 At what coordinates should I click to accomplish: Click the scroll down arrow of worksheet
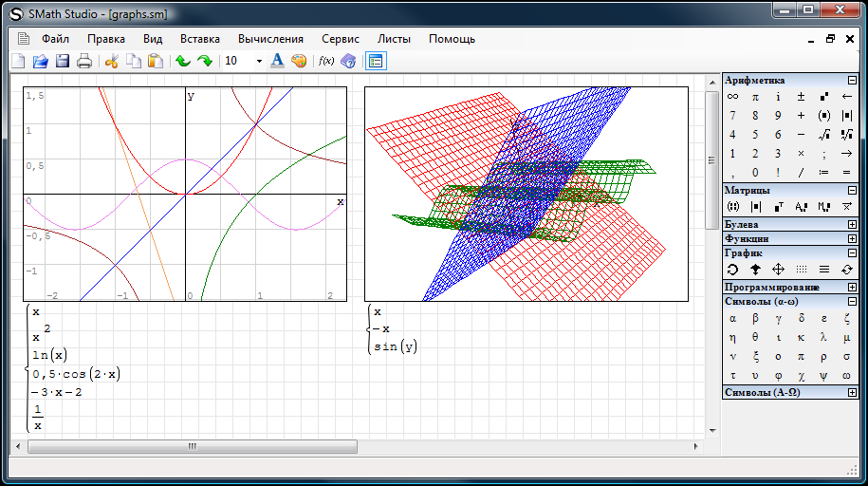click(x=711, y=431)
